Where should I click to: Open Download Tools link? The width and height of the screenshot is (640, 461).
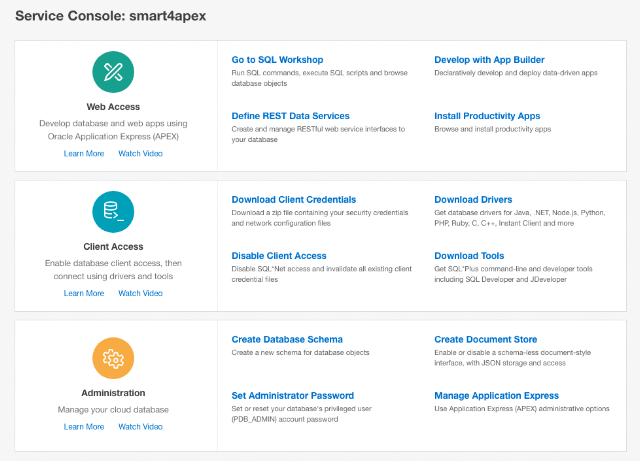tap(469, 256)
